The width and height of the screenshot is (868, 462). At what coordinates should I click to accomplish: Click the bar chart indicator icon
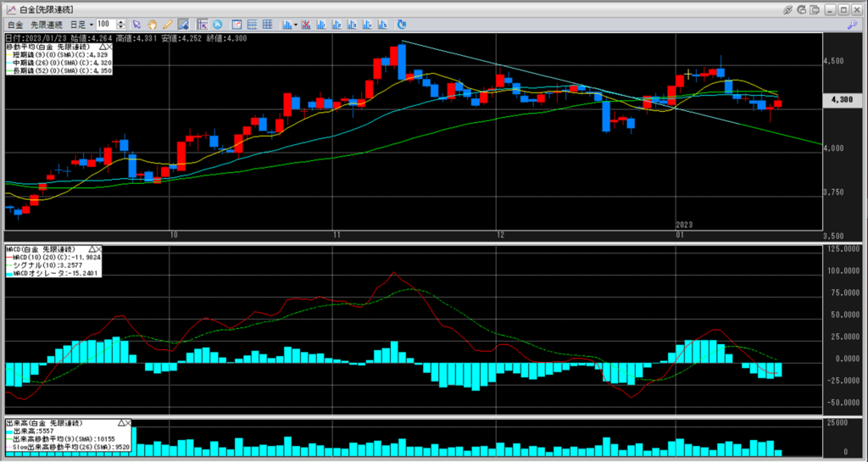click(287, 25)
